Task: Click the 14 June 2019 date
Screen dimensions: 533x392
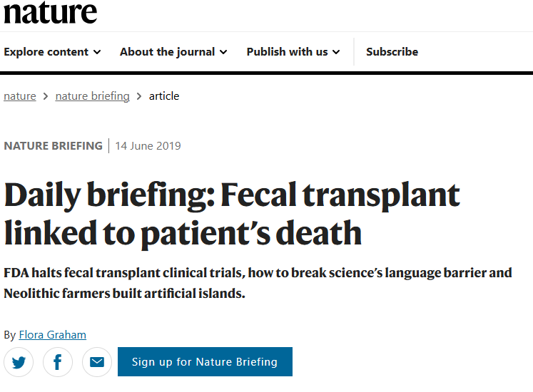Action: 148,146
